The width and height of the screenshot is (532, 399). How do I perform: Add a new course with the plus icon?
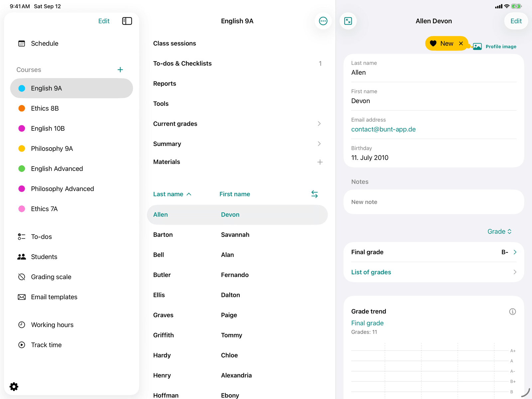(x=120, y=70)
